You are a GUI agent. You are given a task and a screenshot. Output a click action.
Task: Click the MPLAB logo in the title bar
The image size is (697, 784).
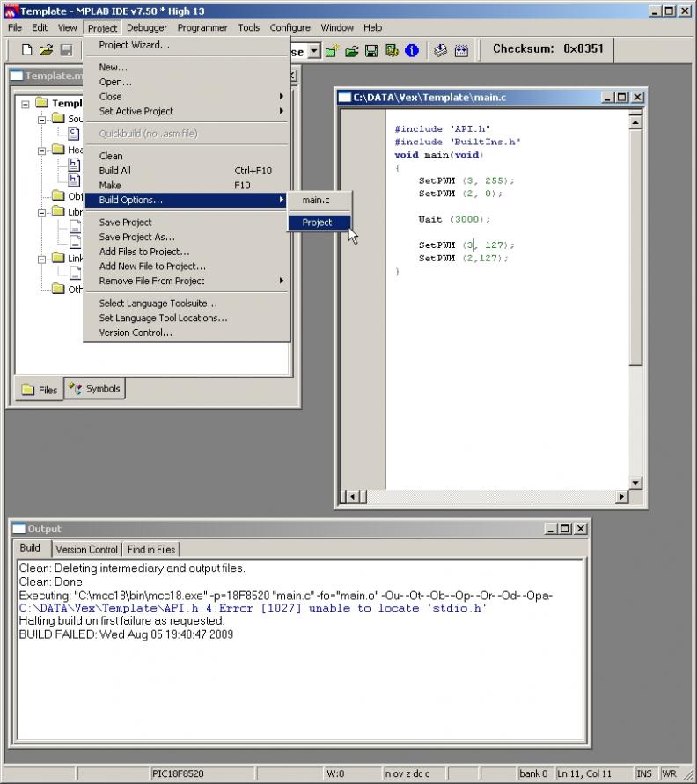click(x=11, y=11)
